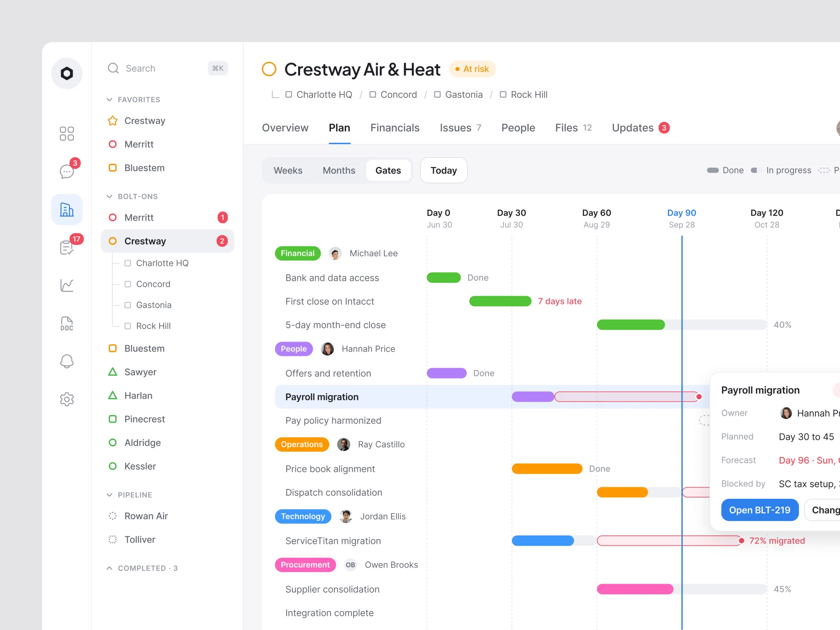The height and width of the screenshot is (630, 840).
Task: Click Merritt red circle status icon in Favorites
Action: pos(112,144)
